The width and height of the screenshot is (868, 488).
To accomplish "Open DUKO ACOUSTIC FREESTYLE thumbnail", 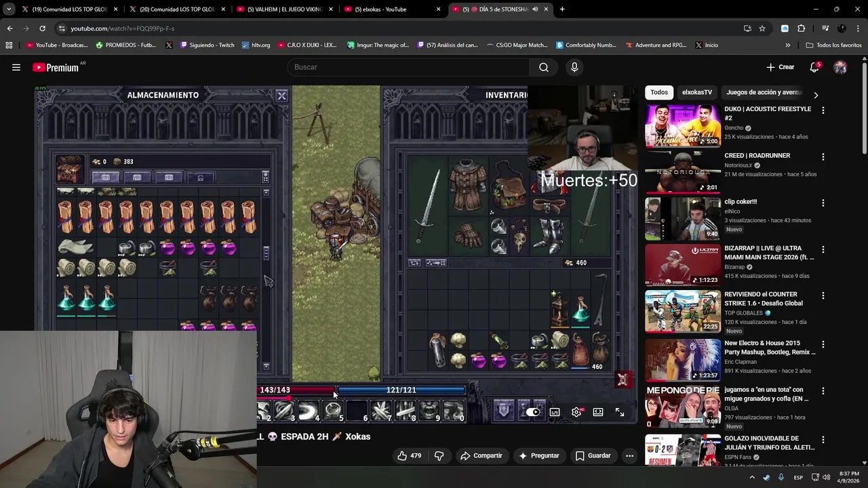I will click(683, 126).
